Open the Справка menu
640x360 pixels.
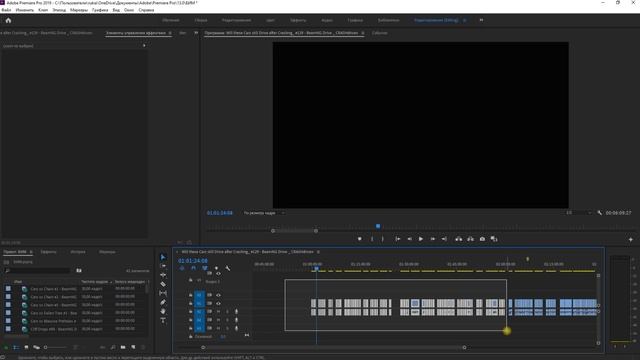(x=146, y=10)
